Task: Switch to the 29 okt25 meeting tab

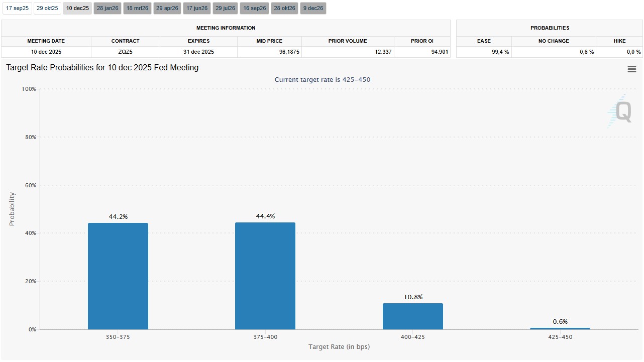Action: tap(47, 9)
